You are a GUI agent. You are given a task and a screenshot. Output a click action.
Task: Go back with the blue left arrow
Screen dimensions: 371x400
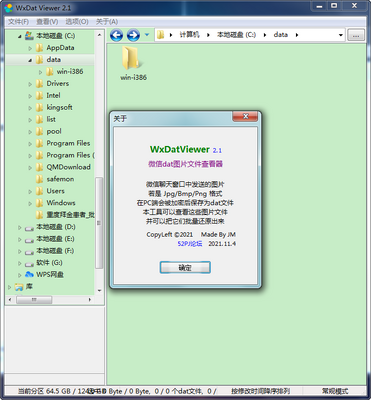(x=116, y=35)
